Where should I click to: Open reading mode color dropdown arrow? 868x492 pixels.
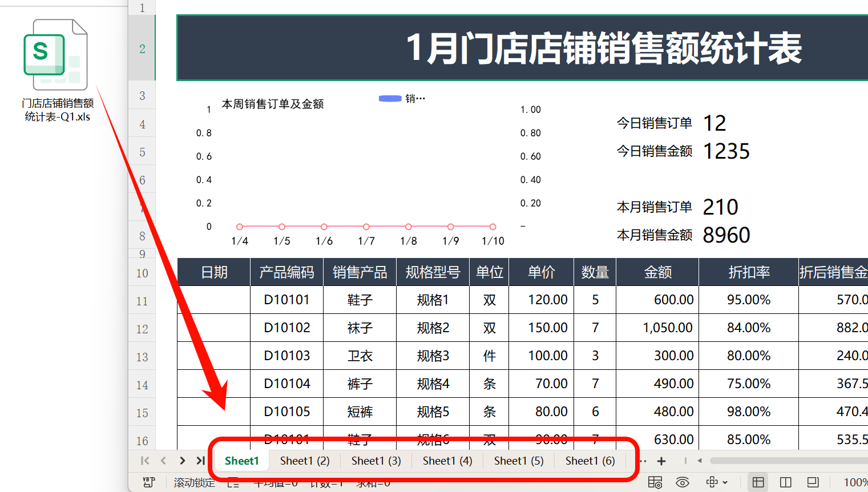(725, 482)
